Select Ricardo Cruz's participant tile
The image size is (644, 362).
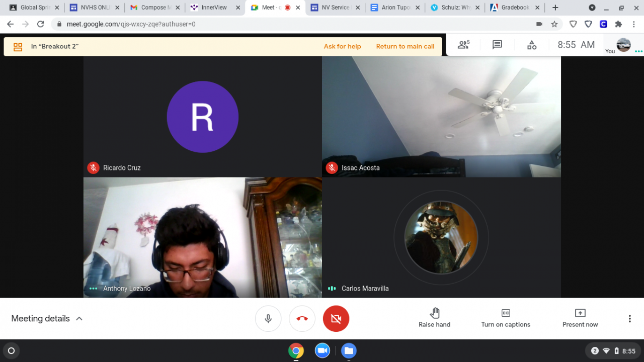coord(202,117)
